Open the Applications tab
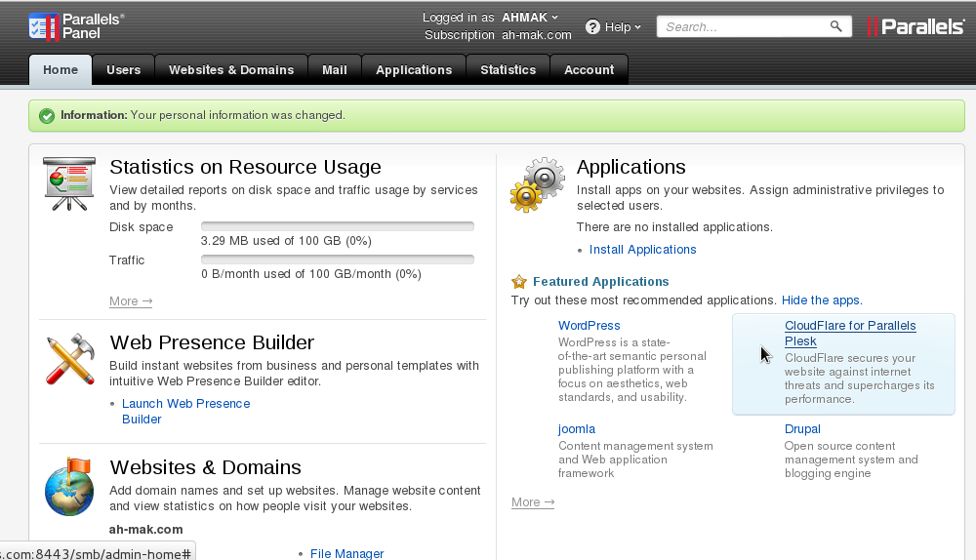 pyautogui.click(x=414, y=69)
